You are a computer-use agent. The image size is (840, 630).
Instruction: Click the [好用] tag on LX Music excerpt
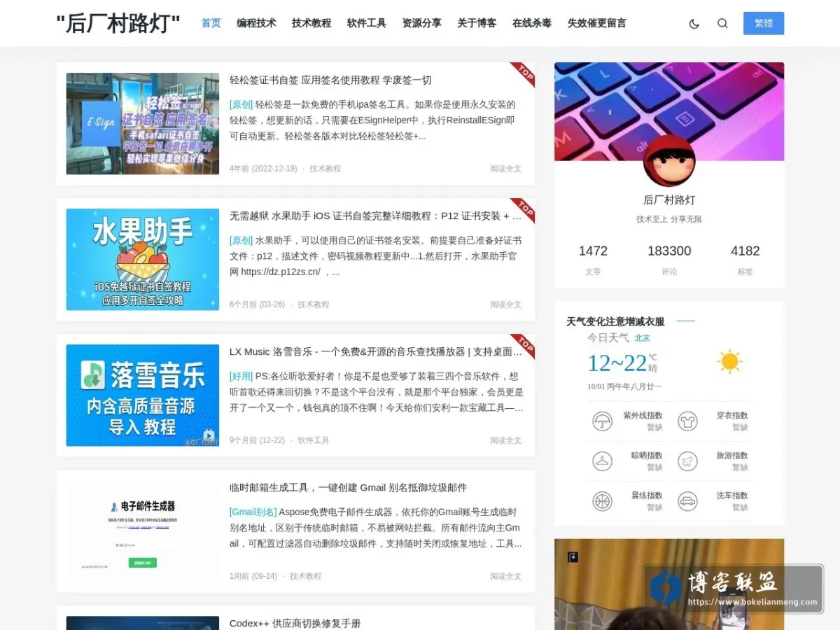[x=241, y=376]
